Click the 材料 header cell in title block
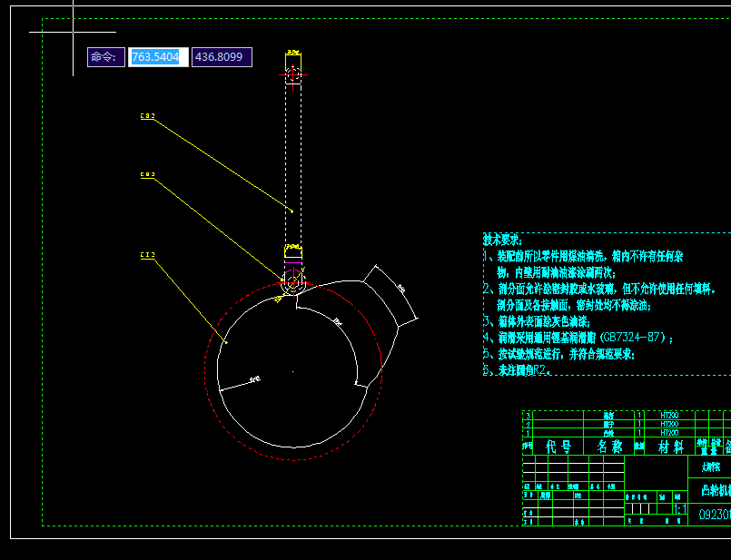731x560 pixels. coord(670,447)
